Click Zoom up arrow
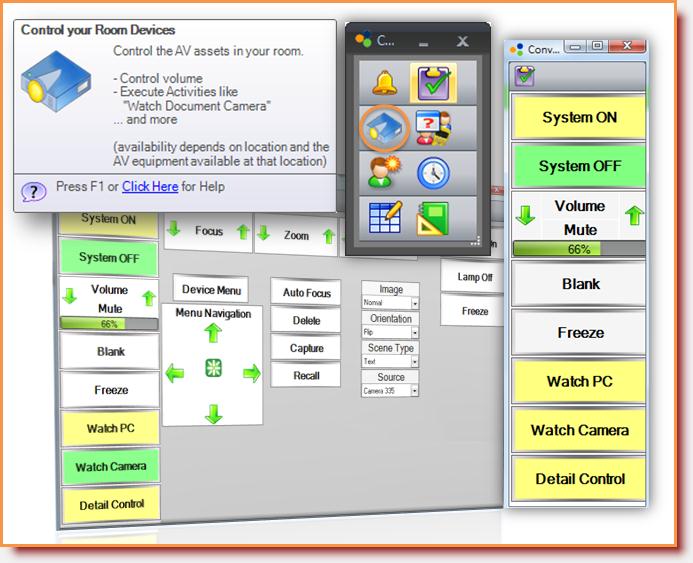The width and height of the screenshot is (693, 563). point(328,236)
